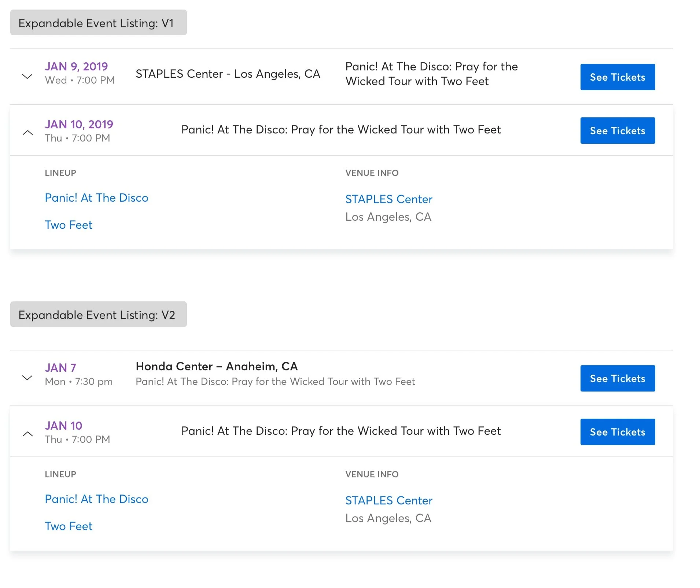
Task: Open Two Feet link in V2 lineup
Action: [69, 526]
